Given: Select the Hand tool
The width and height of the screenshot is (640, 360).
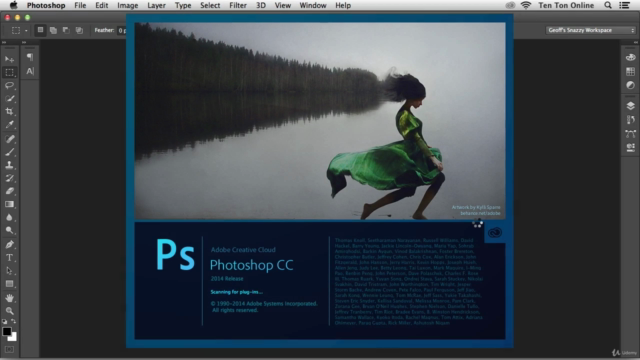Looking at the screenshot, I should pos(9,298).
